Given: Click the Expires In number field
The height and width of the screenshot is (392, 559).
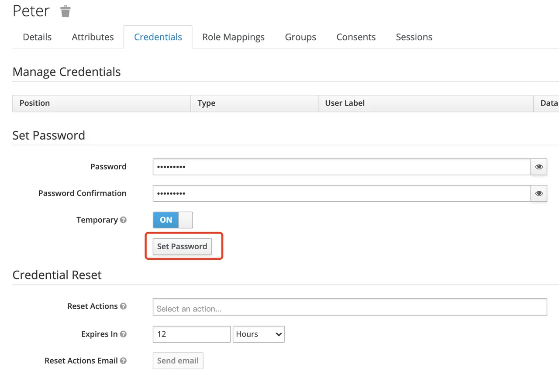Looking at the screenshot, I should tap(191, 334).
